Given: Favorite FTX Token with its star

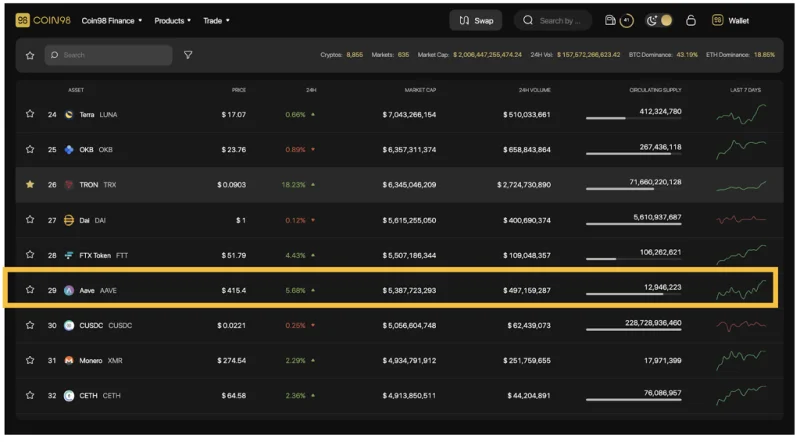Looking at the screenshot, I should tap(30, 254).
